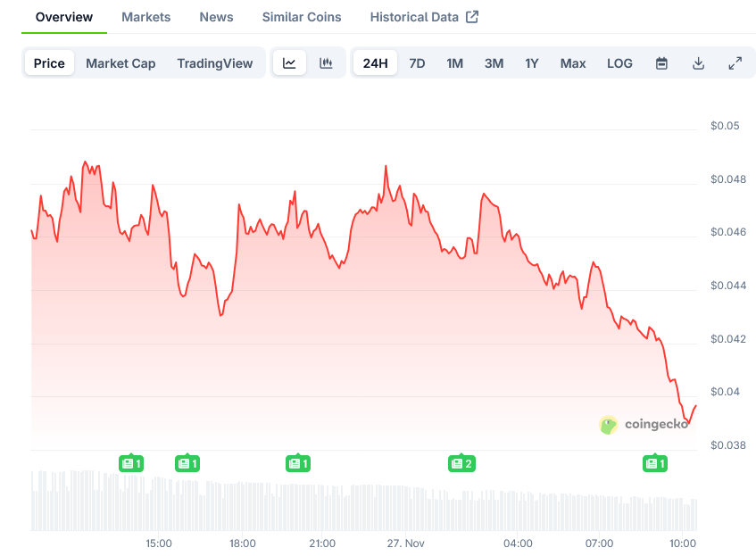This screenshot has height=556, width=756.
Task: Download chart data icon
Action: 698,63
